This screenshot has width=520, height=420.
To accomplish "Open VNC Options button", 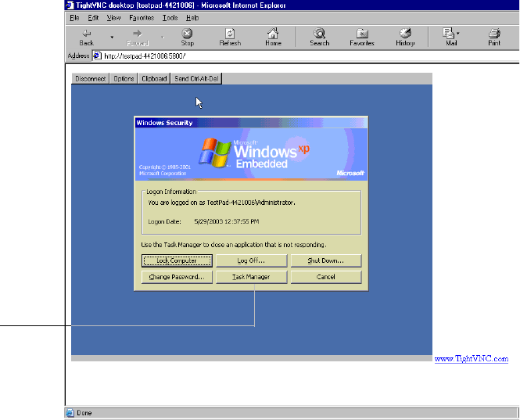I will 124,79.
